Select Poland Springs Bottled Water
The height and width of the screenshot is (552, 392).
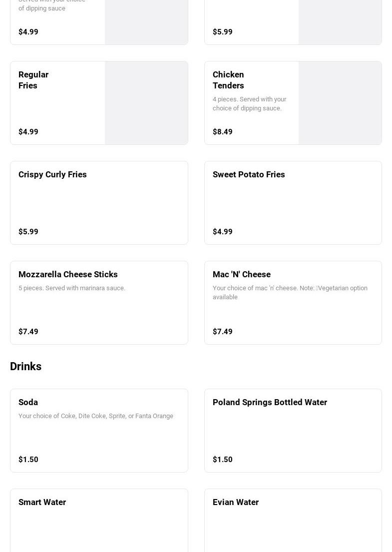point(270,402)
